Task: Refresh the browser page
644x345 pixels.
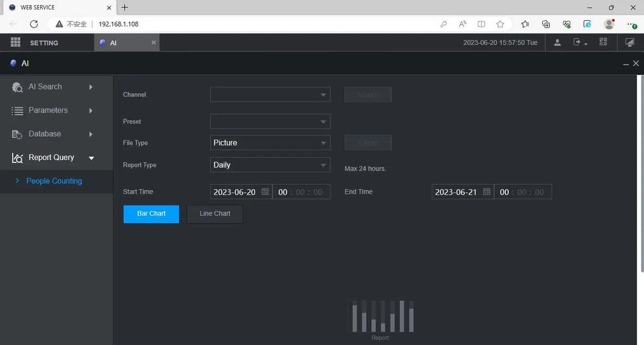Action: [x=34, y=24]
